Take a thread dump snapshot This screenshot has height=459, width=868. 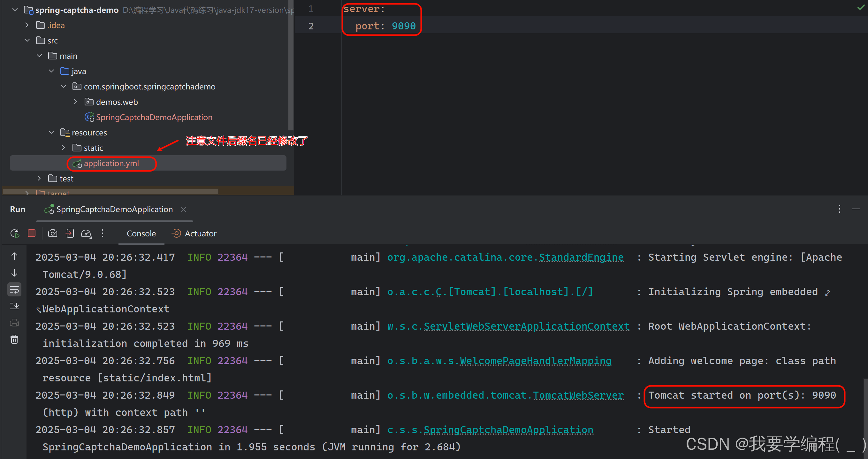pyautogui.click(x=53, y=233)
